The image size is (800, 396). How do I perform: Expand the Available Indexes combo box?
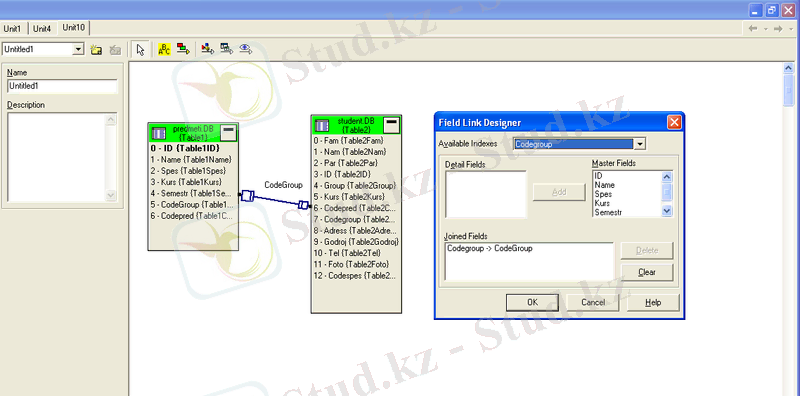[639, 144]
